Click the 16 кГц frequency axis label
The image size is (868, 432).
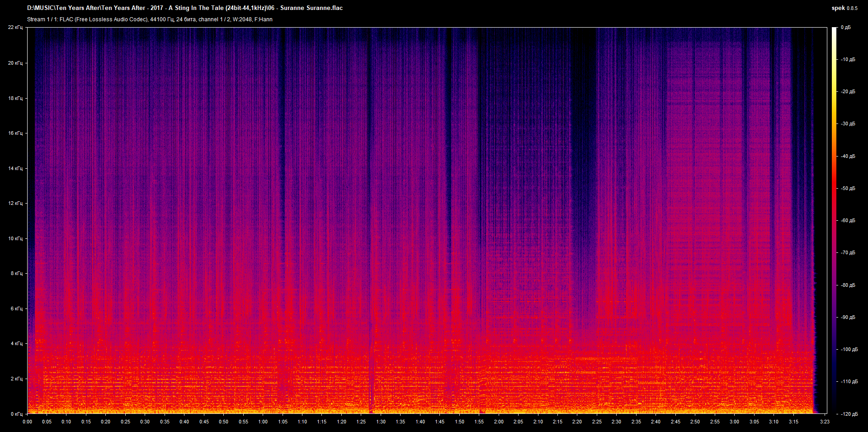[x=15, y=133]
